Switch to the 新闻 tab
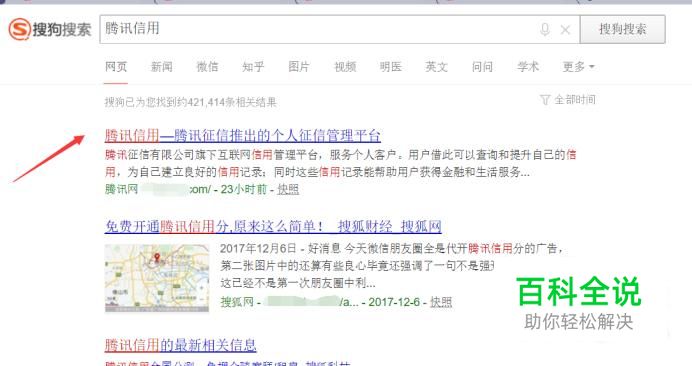 [x=162, y=67]
